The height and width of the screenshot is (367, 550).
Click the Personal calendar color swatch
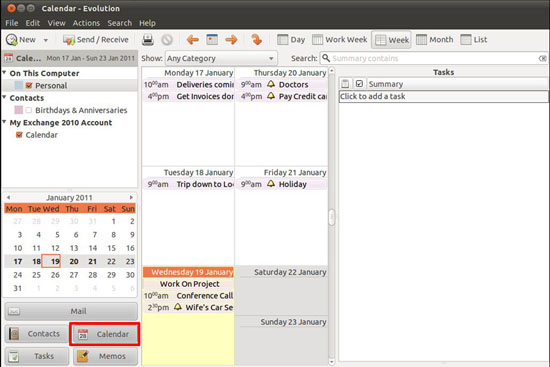point(19,85)
